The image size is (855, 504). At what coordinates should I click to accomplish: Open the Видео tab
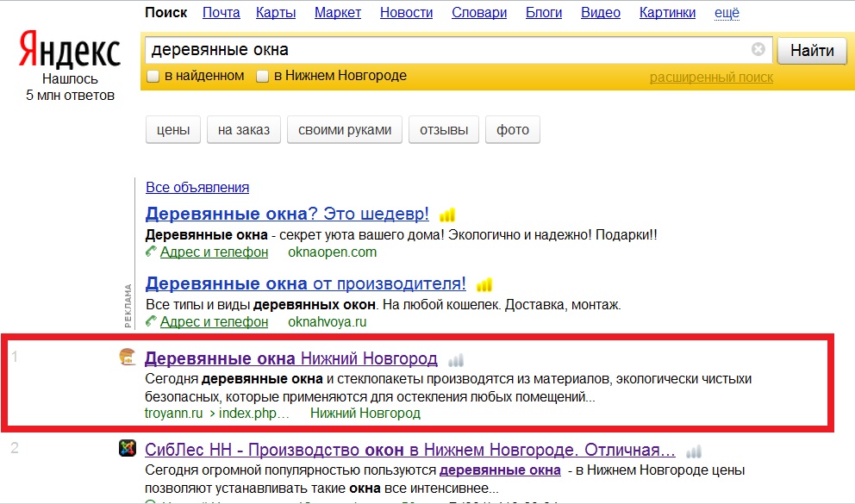(x=601, y=13)
